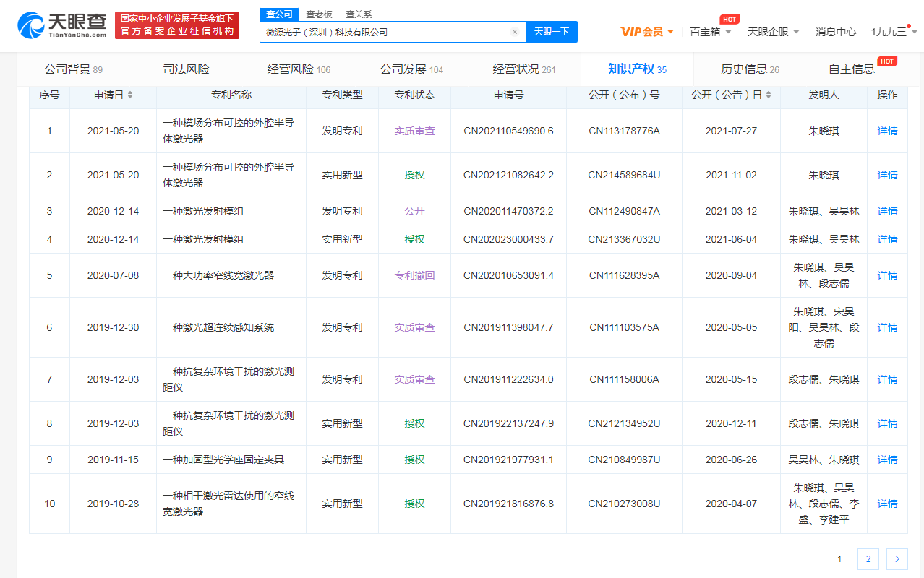Click inventor cell 吴昊林、朱晓琪
Image resolution: width=924 pixels, height=578 pixels.
coord(824,460)
